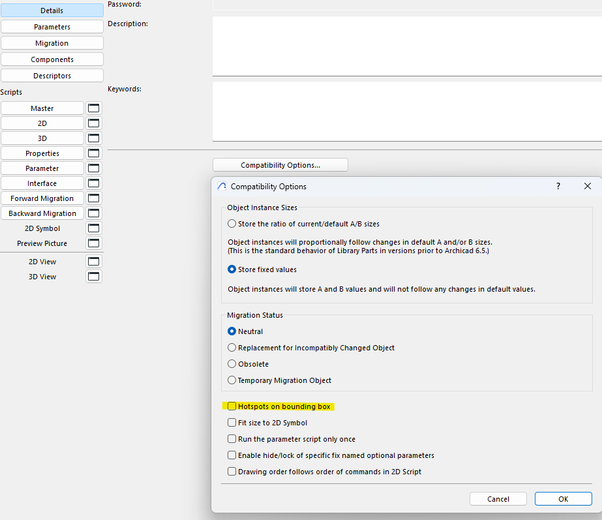Switch to 3D View
The image size is (602, 520).
pos(42,277)
